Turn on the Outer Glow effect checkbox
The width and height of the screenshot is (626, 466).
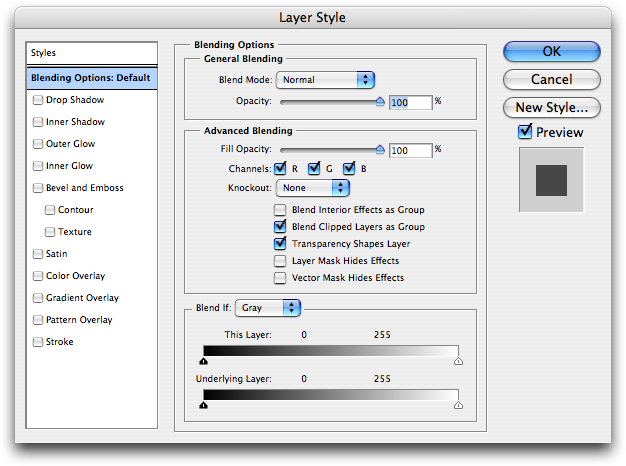pos(38,144)
